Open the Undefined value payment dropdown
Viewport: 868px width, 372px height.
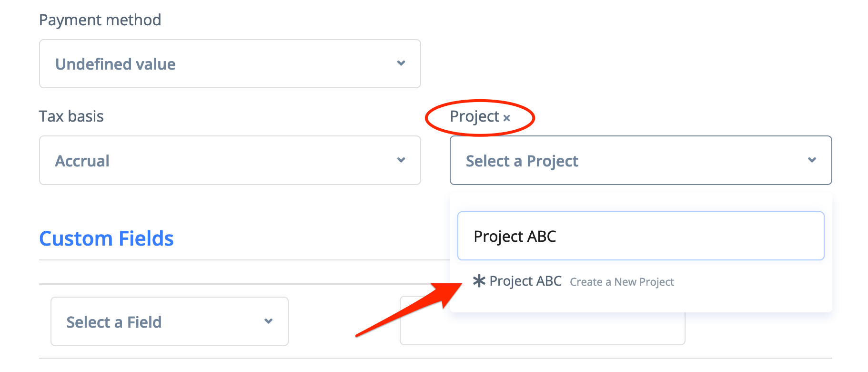click(x=230, y=64)
